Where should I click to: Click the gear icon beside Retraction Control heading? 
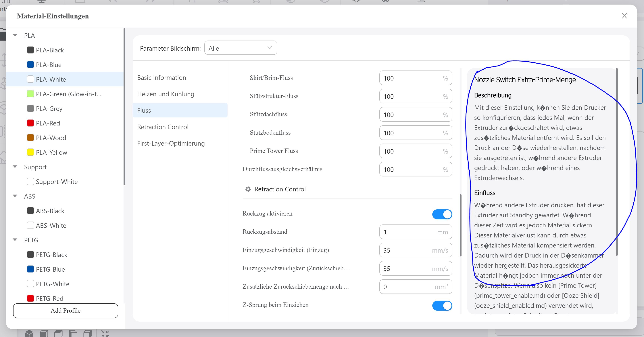pyautogui.click(x=248, y=189)
